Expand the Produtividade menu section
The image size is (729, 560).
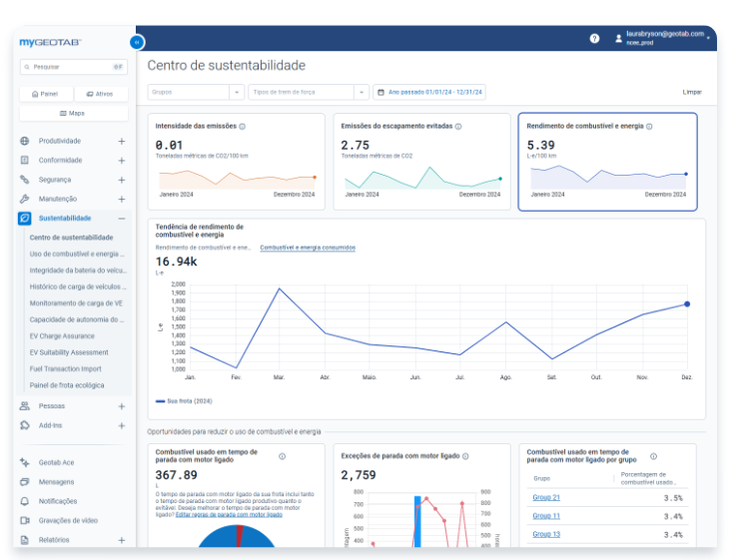pyautogui.click(x=122, y=141)
